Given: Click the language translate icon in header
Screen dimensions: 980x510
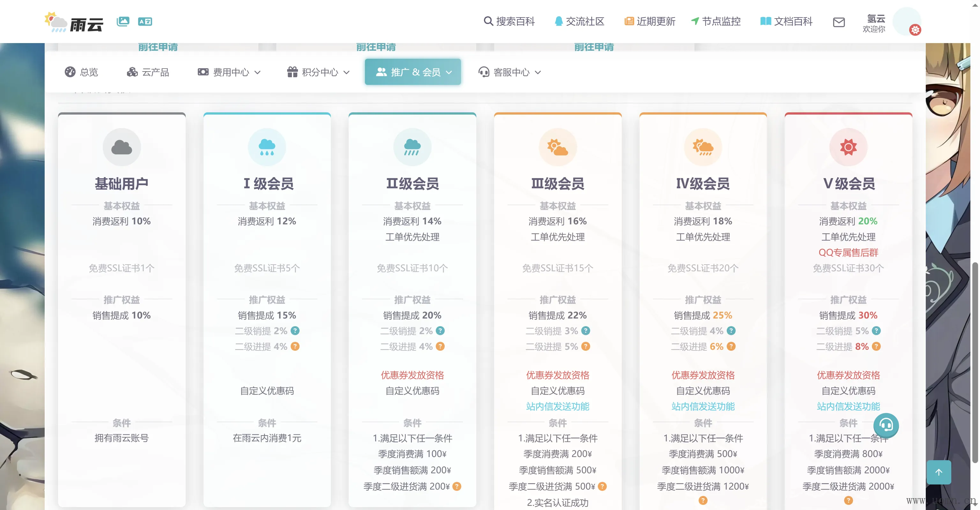Looking at the screenshot, I should [145, 22].
